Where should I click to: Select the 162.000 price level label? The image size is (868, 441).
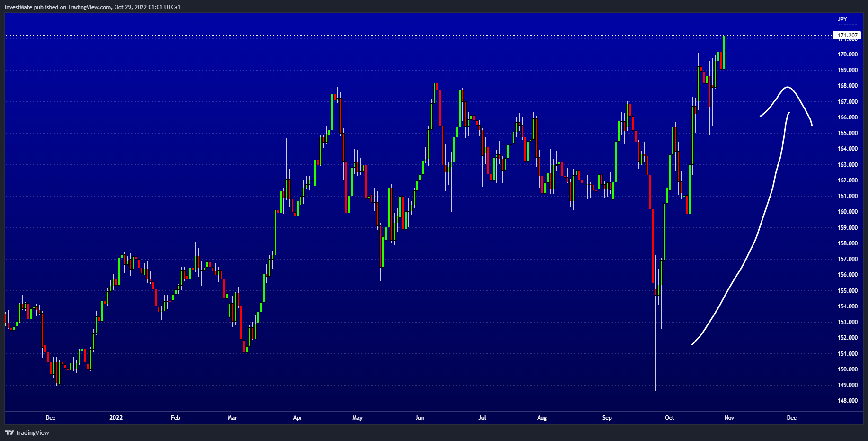[x=848, y=180]
